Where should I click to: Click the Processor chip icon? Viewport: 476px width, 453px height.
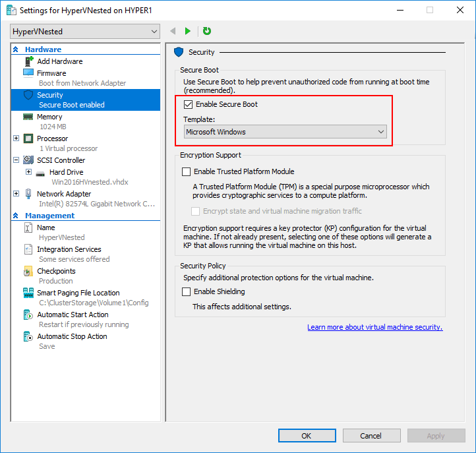click(28, 138)
